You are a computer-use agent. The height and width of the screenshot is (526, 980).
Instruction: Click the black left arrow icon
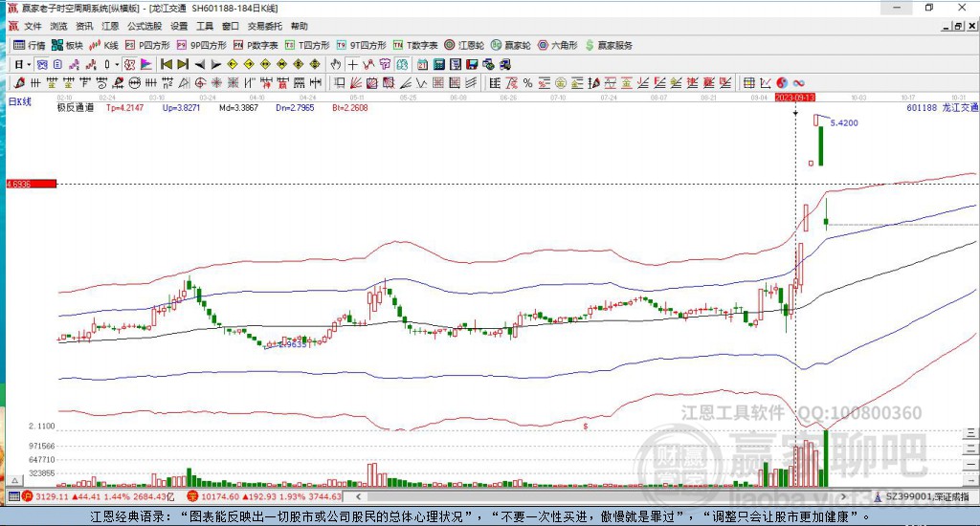tap(200, 64)
